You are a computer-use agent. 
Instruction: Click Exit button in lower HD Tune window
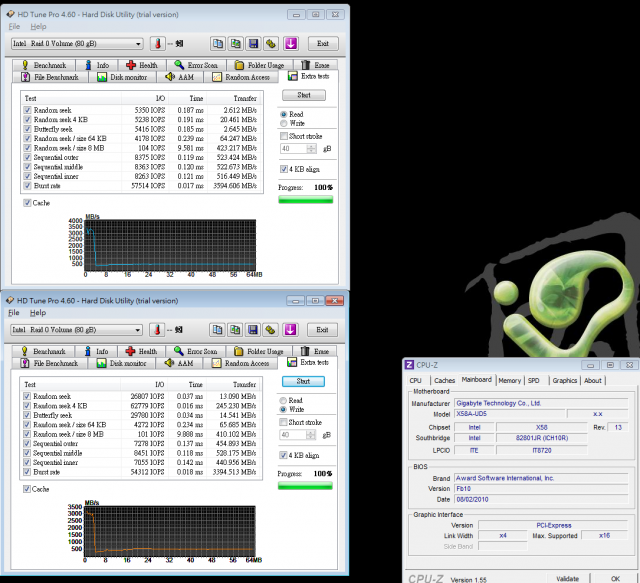[322, 330]
